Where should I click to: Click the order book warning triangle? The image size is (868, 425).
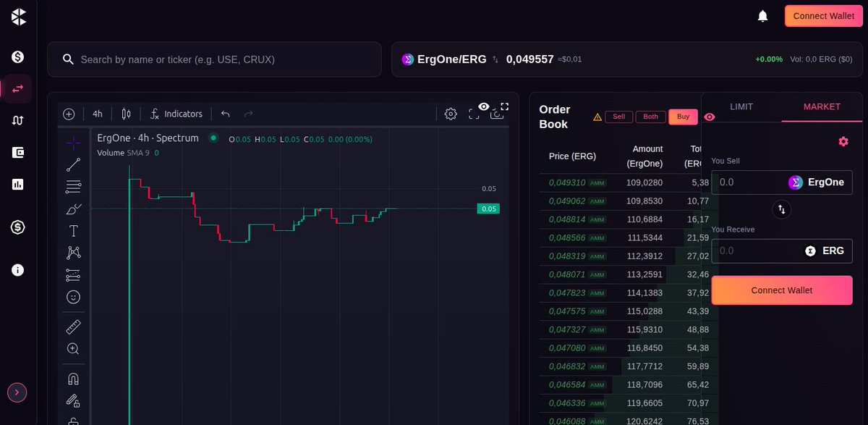(x=597, y=117)
